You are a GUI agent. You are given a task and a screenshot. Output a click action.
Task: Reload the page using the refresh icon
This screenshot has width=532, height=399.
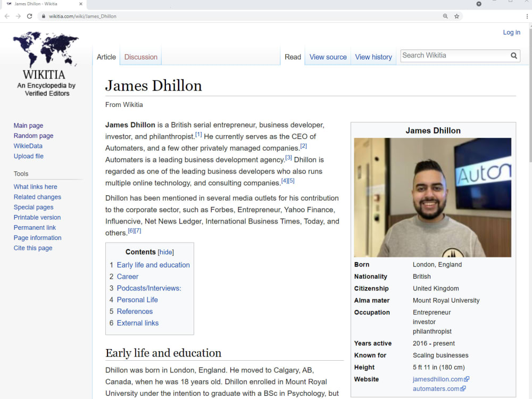30,16
